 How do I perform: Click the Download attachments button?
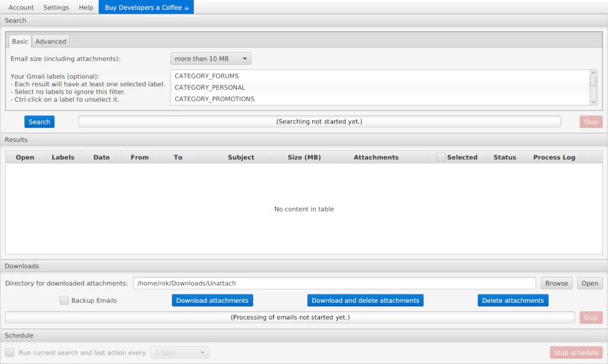(x=212, y=300)
